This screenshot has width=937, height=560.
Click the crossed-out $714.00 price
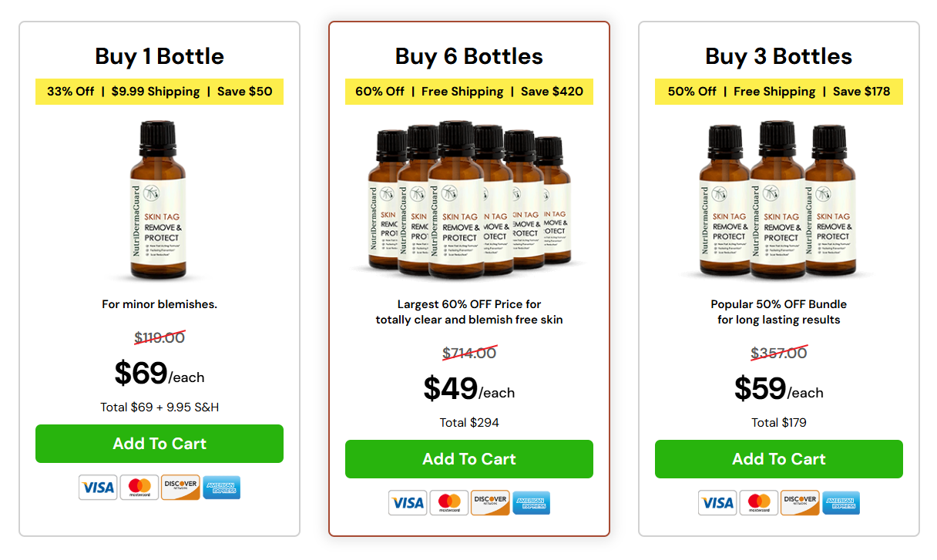point(469,354)
